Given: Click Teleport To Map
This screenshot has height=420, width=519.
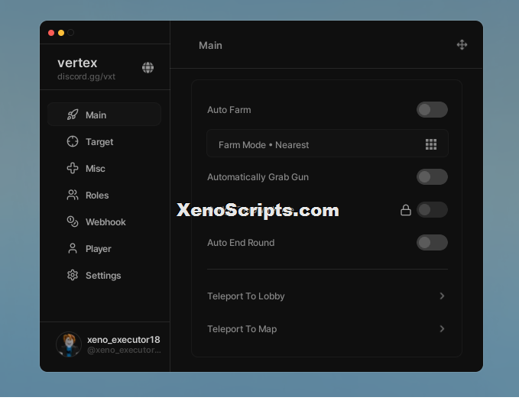Looking at the screenshot, I should click(327, 328).
